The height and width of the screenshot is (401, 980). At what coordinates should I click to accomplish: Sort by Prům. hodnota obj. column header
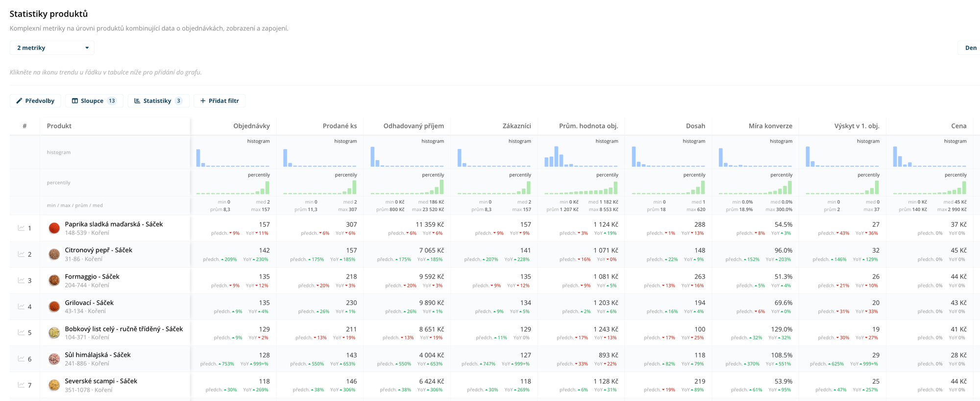[x=588, y=126]
